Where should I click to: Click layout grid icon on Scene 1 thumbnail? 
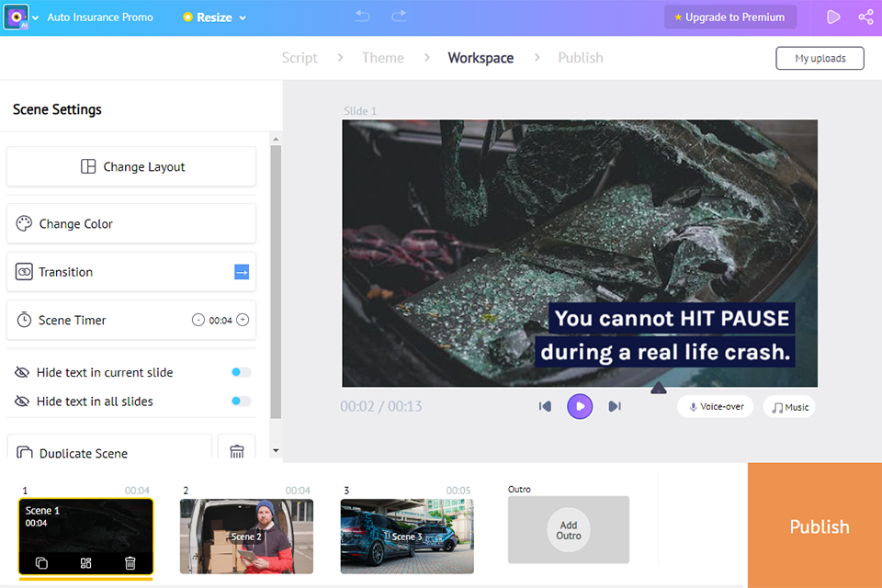85,563
